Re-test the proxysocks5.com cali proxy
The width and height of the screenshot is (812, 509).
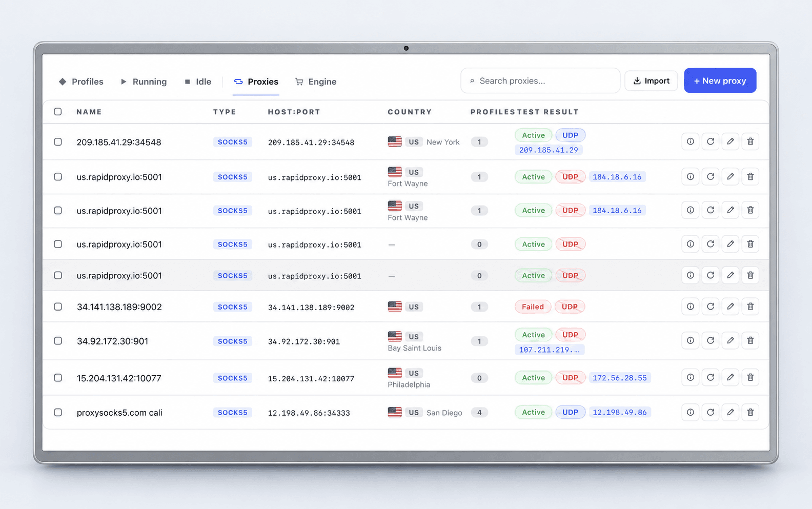[x=710, y=412]
